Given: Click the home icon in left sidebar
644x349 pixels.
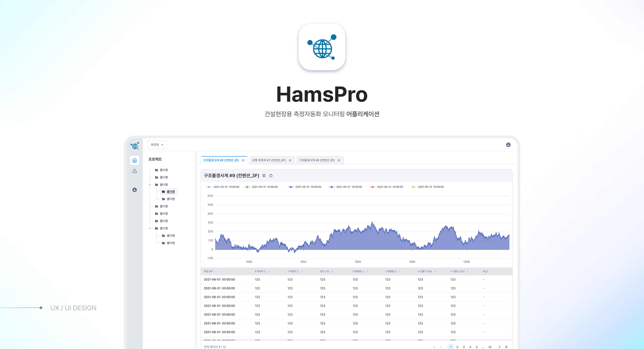Looking at the screenshot, I should point(135,160).
